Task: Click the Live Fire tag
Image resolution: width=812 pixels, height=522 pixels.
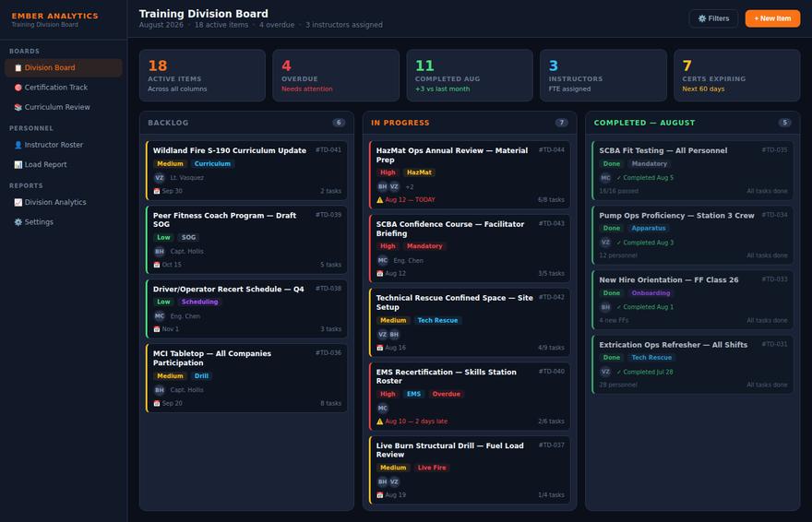Action: (x=432, y=468)
